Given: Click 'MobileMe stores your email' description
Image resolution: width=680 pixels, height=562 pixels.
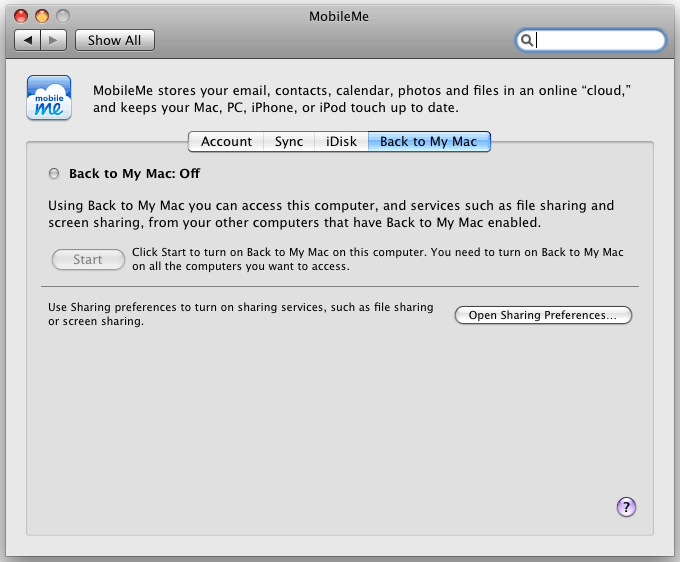Looking at the screenshot, I should [x=362, y=99].
